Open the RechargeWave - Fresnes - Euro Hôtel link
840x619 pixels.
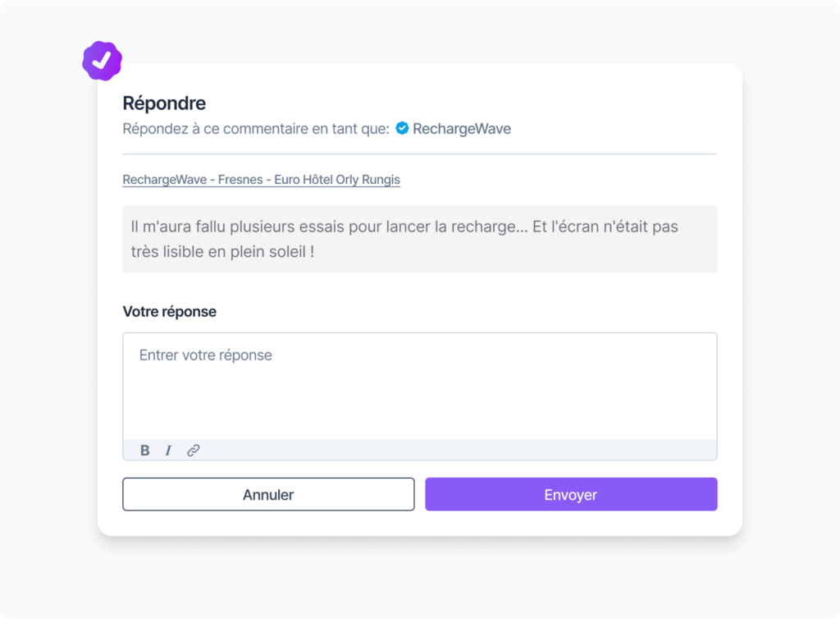click(262, 180)
